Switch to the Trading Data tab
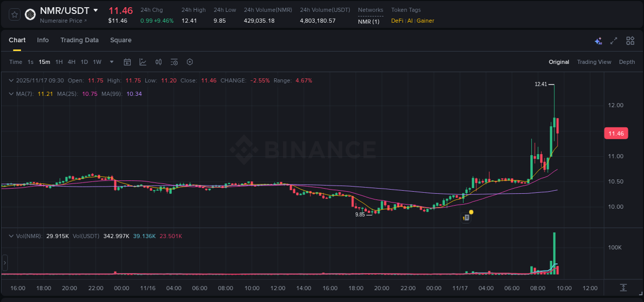644x302 pixels. [x=79, y=40]
